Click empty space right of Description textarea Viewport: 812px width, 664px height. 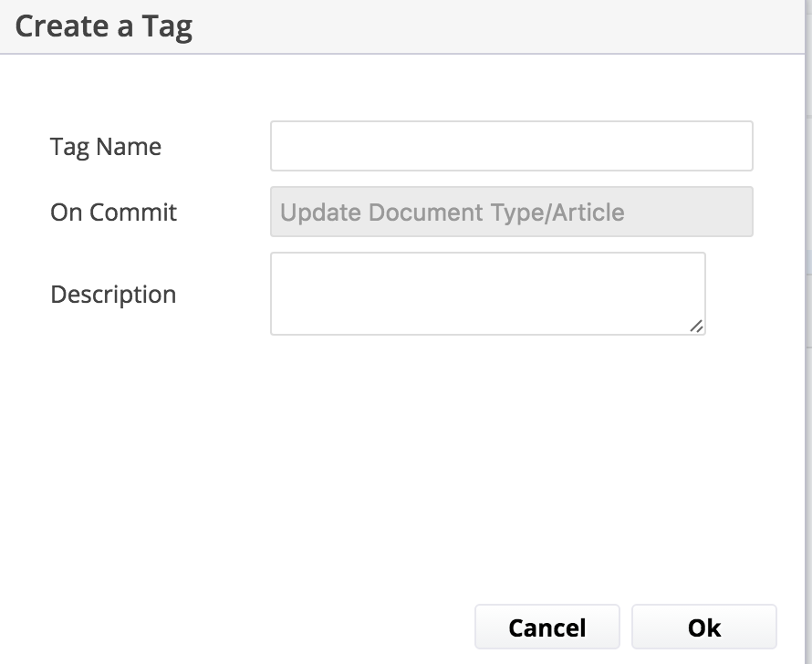coord(754,294)
